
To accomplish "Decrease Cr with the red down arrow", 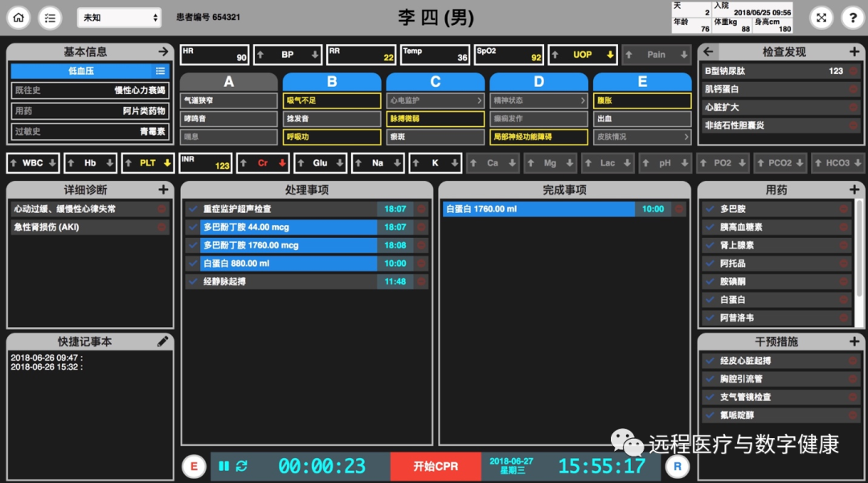I will click(x=282, y=163).
